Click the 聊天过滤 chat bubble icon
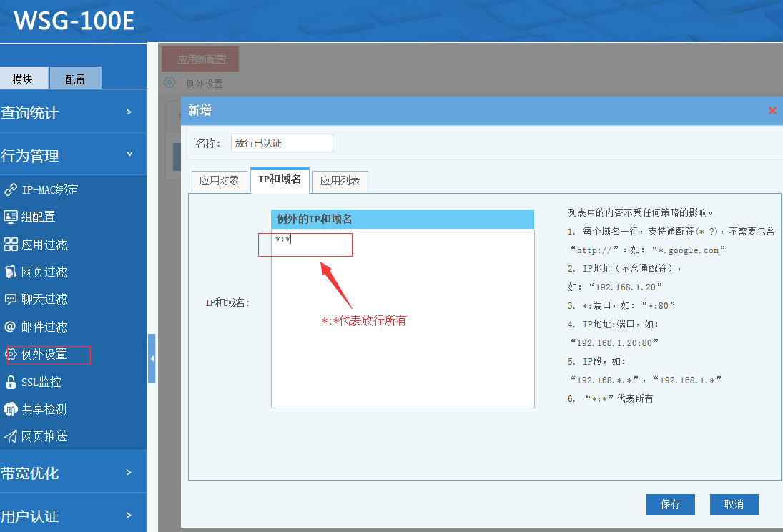Screen dimensions: 783x532 coord(11,299)
